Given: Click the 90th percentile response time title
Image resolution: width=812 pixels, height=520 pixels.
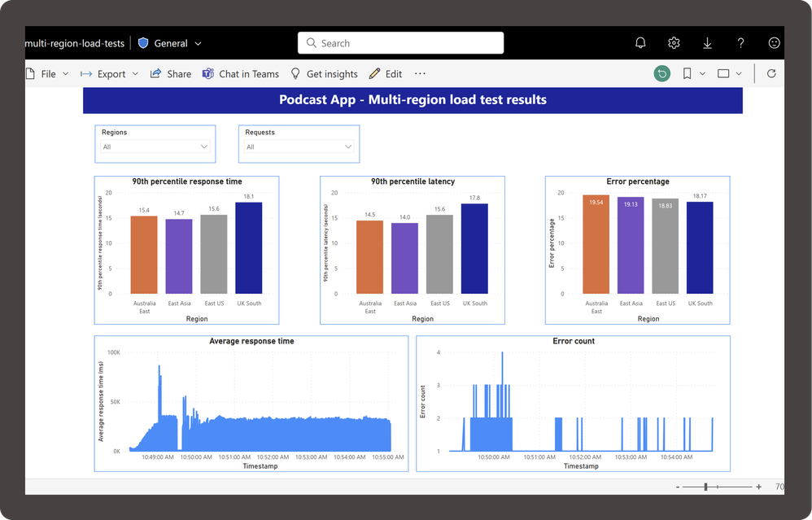Looking at the screenshot, I should 187,181.
